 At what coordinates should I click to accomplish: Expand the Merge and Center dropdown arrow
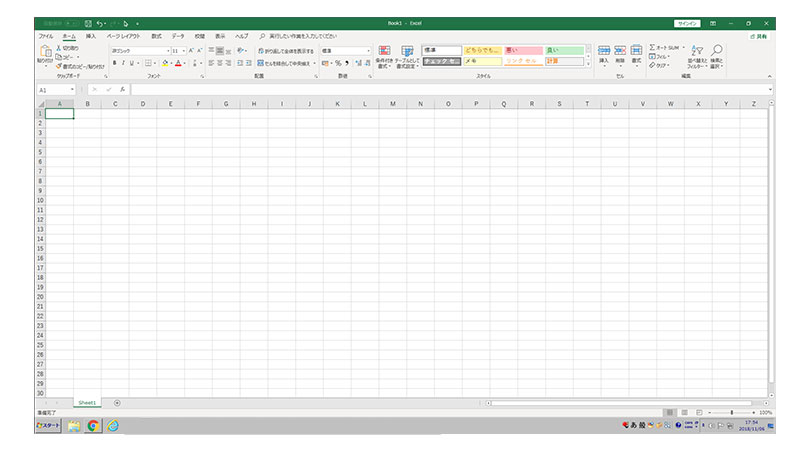point(314,64)
